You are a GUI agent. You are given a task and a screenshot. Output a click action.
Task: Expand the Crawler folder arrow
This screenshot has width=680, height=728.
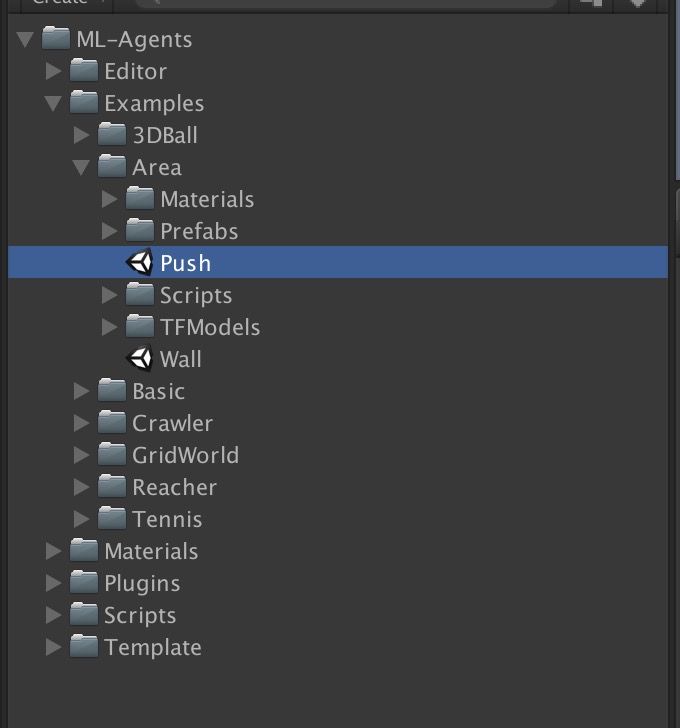(x=82, y=423)
